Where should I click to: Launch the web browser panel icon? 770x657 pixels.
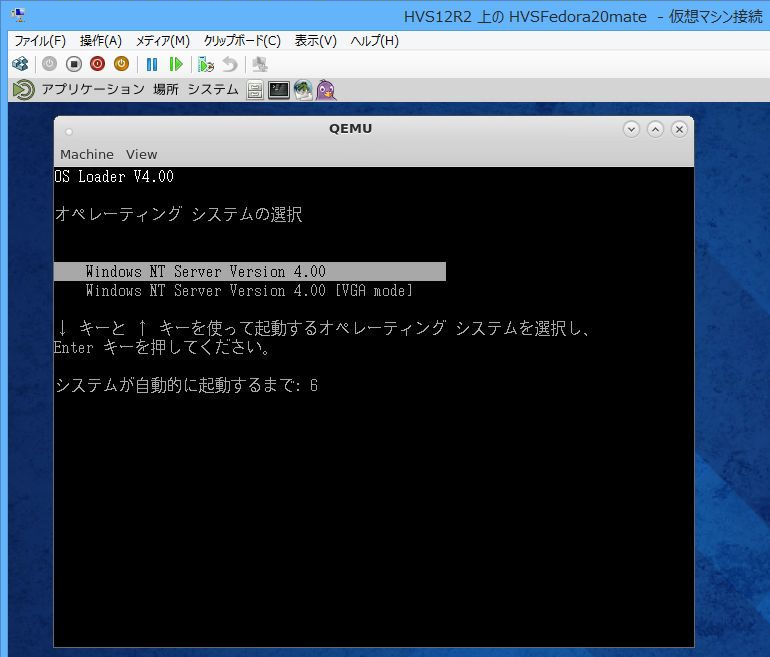[303, 90]
